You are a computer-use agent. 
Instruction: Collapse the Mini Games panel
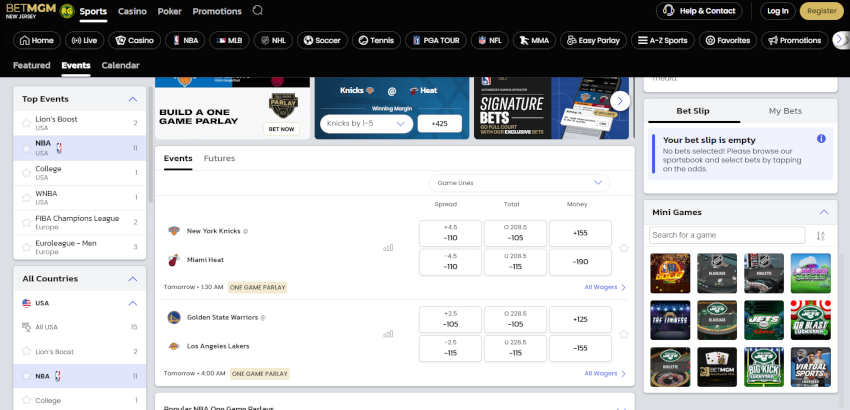[824, 212]
